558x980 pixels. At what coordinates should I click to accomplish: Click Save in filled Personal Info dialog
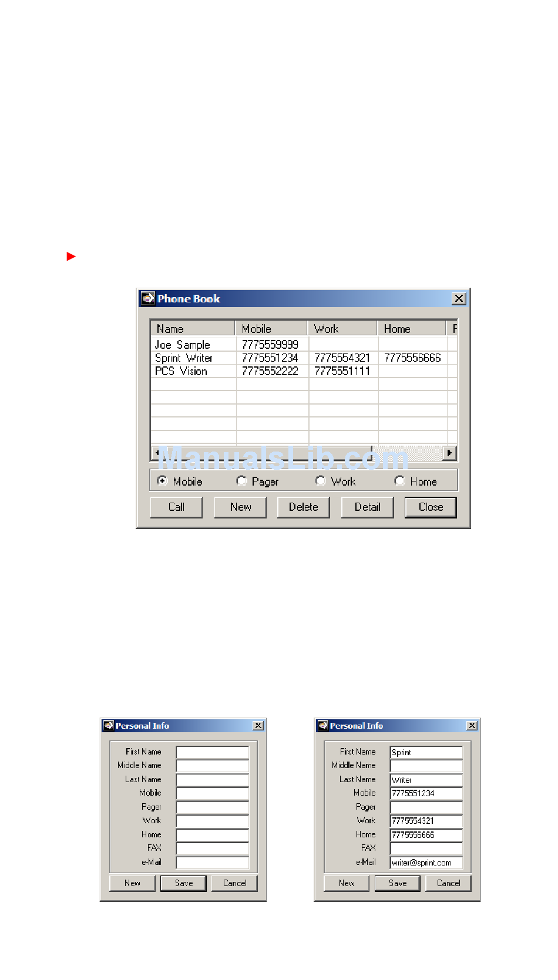coord(398,883)
